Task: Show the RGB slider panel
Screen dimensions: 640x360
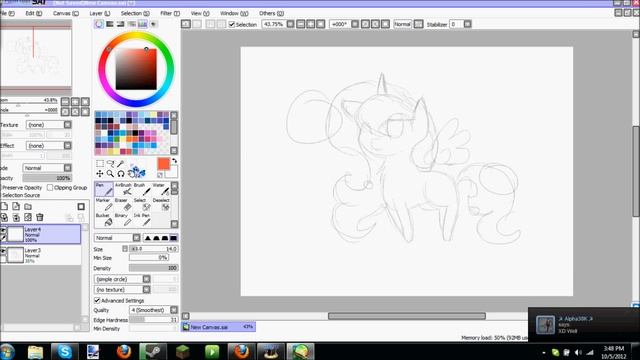Action: 110,24
